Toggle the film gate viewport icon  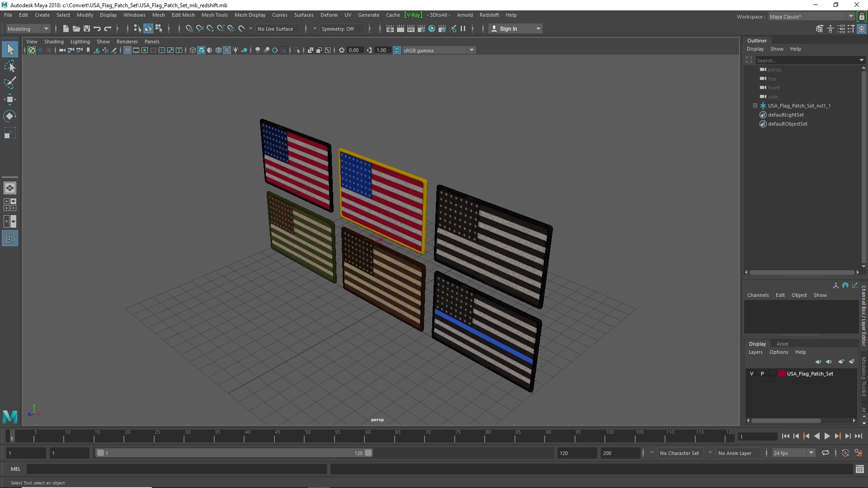[x=136, y=50]
